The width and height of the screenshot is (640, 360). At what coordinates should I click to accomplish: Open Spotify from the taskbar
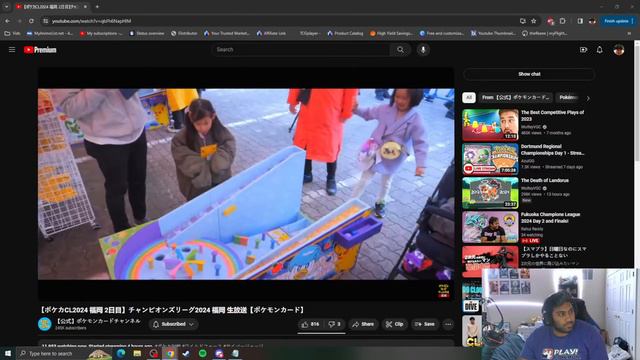tap(202, 353)
